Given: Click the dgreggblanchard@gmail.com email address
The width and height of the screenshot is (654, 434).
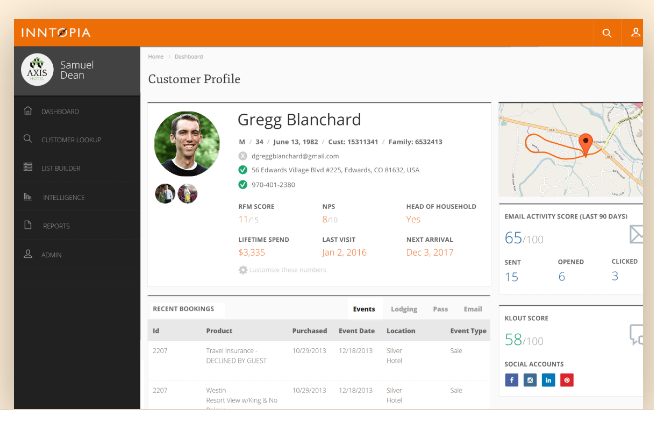Looking at the screenshot, I should tap(295, 156).
